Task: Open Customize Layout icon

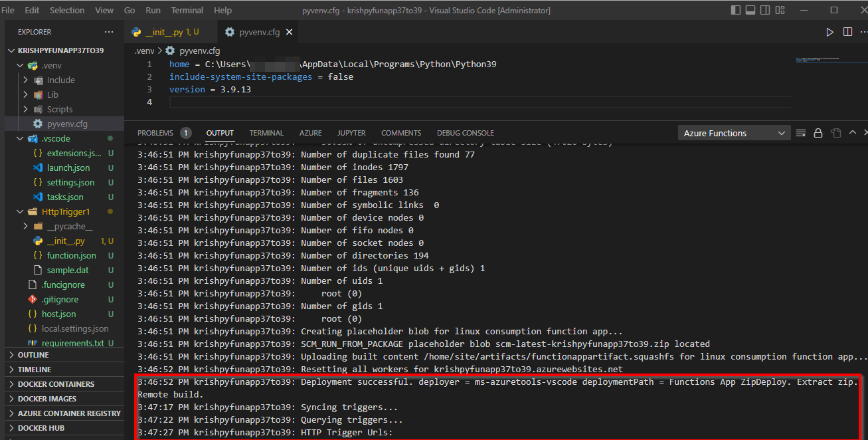Action: (x=781, y=10)
